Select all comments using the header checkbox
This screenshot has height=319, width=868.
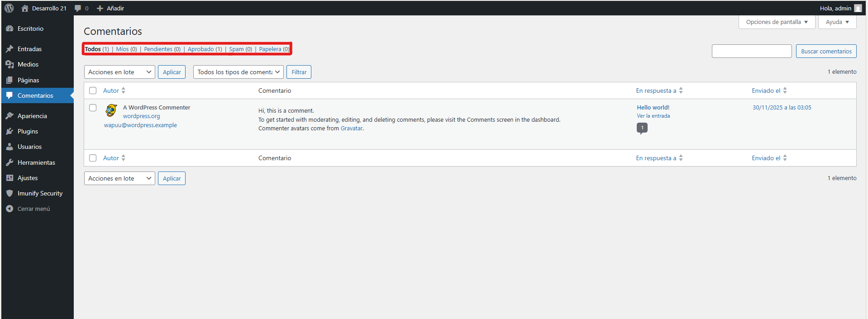point(93,90)
